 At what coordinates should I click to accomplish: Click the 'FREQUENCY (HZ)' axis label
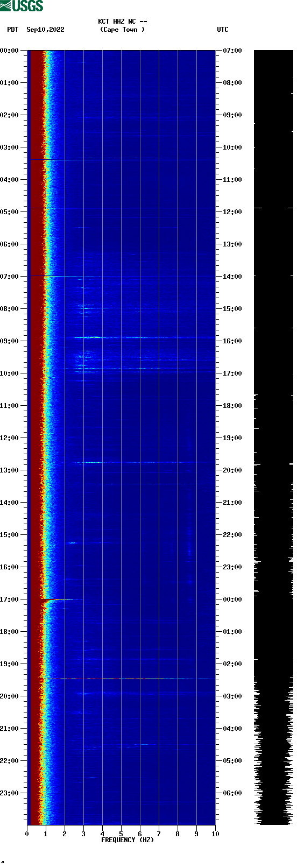128,840
